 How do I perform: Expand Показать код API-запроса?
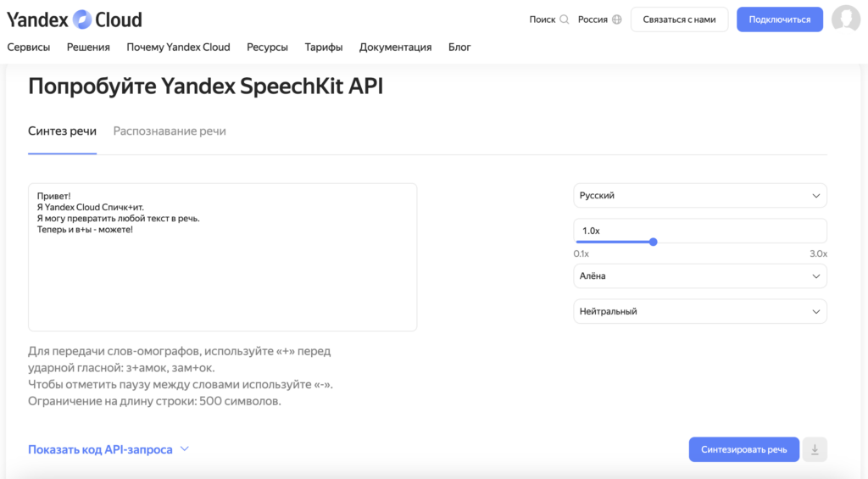click(x=108, y=449)
